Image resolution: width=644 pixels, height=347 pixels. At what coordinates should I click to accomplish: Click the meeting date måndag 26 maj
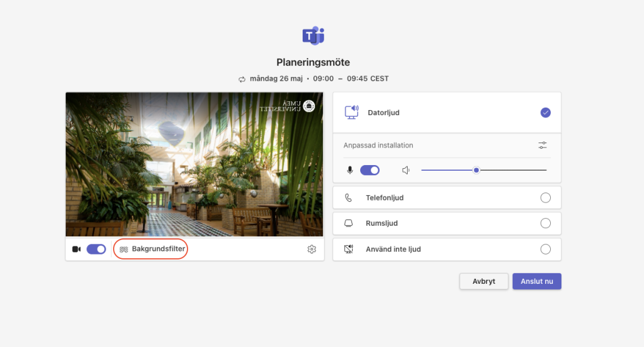pyautogui.click(x=276, y=78)
